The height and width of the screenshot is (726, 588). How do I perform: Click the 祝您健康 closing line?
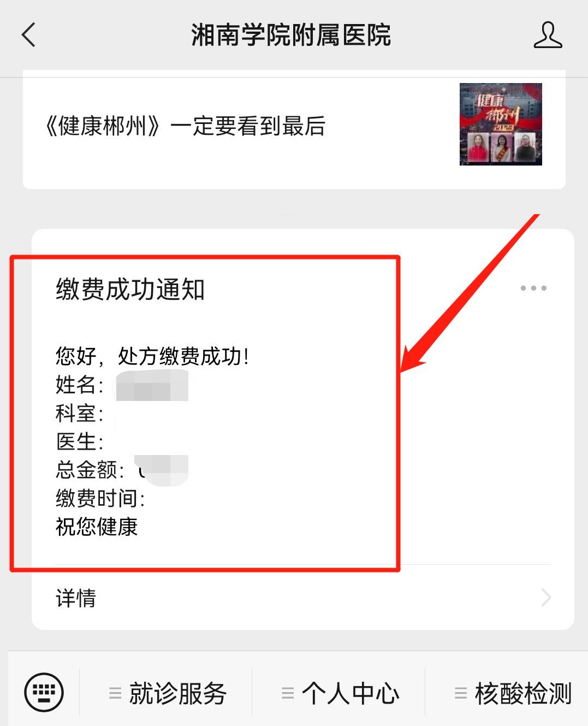[x=97, y=527]
